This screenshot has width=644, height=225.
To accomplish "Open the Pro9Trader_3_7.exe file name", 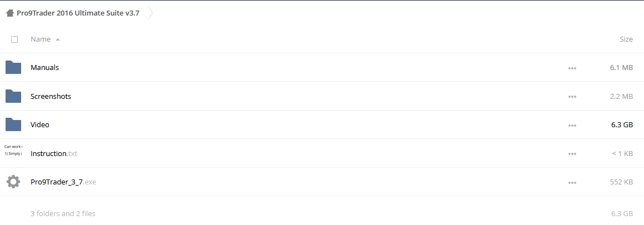I will 63,182.
